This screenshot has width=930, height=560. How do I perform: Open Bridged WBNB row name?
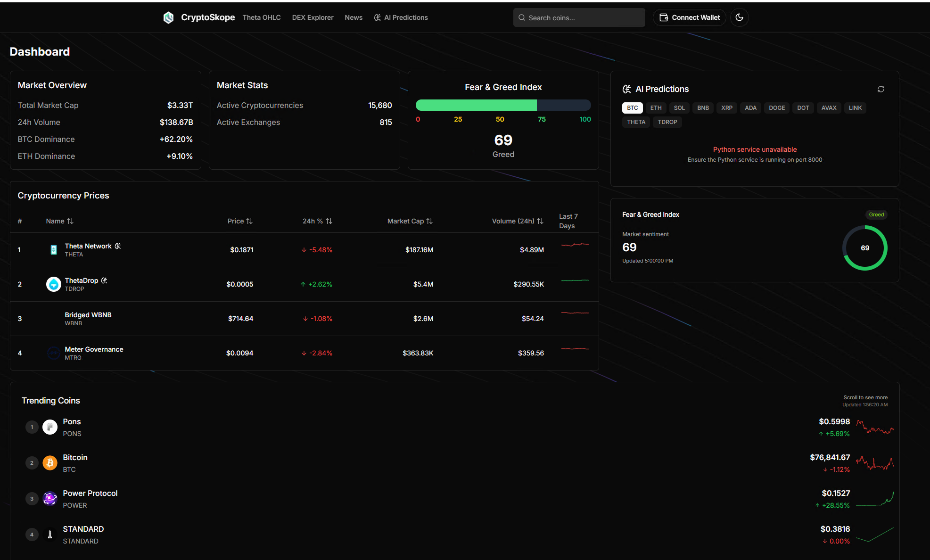[88, 315]
